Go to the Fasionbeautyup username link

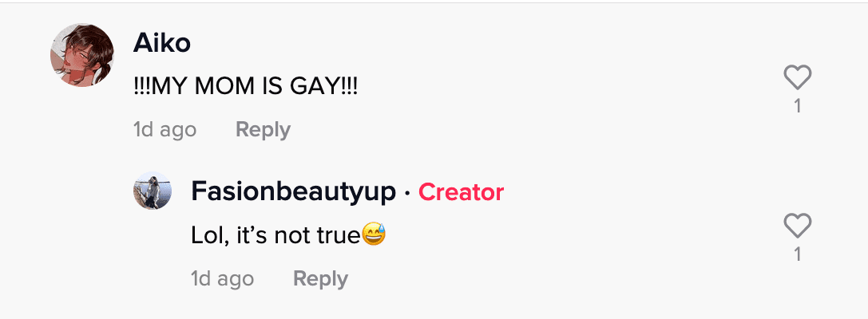pos(294,192)
